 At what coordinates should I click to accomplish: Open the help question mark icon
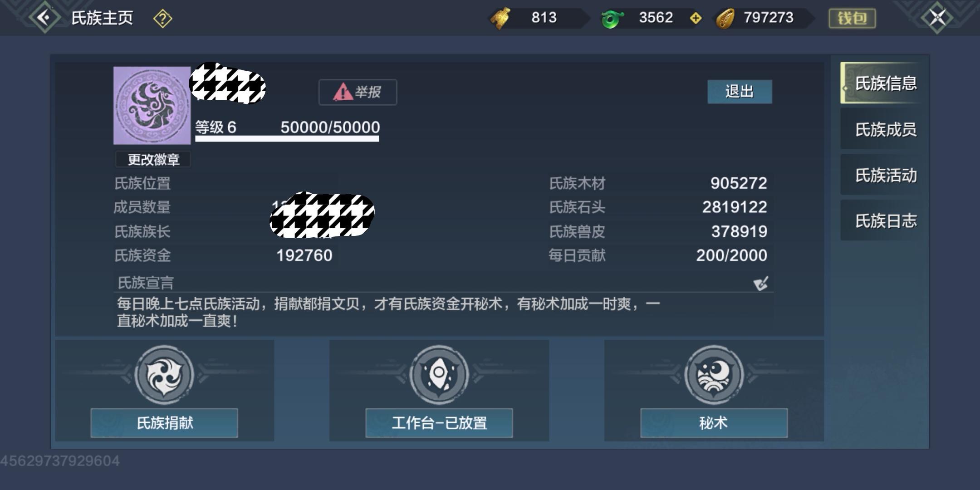tap(162, 19)
